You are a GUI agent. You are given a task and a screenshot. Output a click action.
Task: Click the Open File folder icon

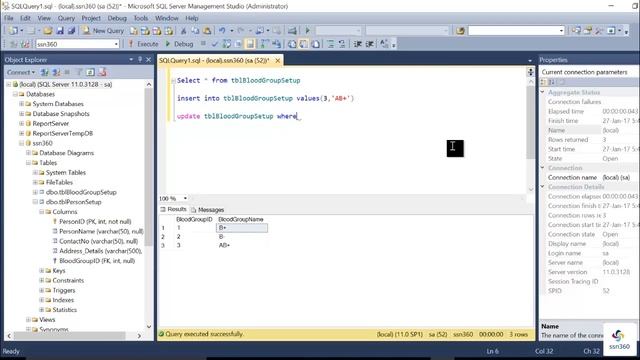[48, 31]
